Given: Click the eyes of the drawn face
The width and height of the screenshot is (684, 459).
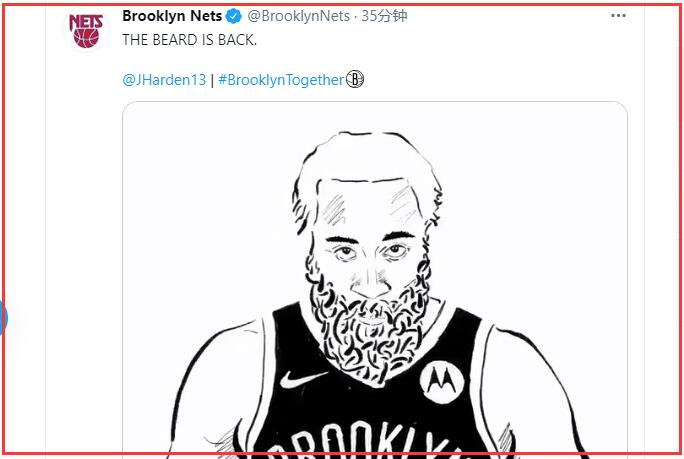Looking at the screenshot, I should (372, 250).
